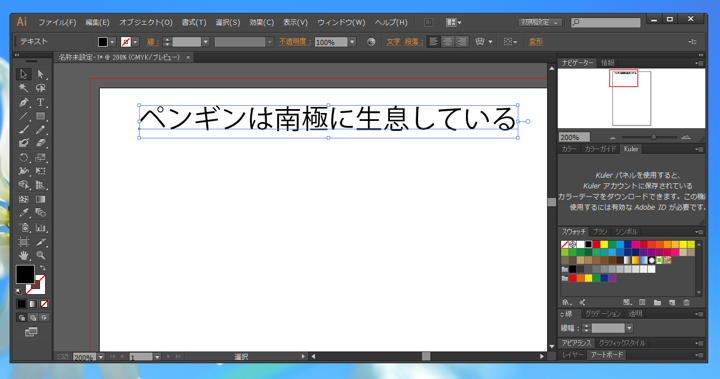Open the arrange documents dropdown

[453, 22]
